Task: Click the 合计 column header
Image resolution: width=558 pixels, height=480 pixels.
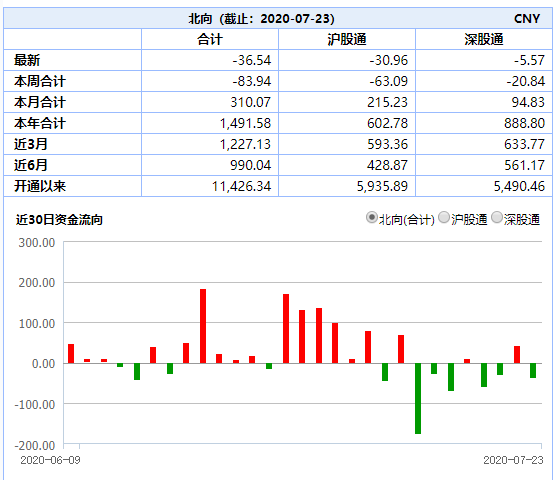Action: [210, 39]
